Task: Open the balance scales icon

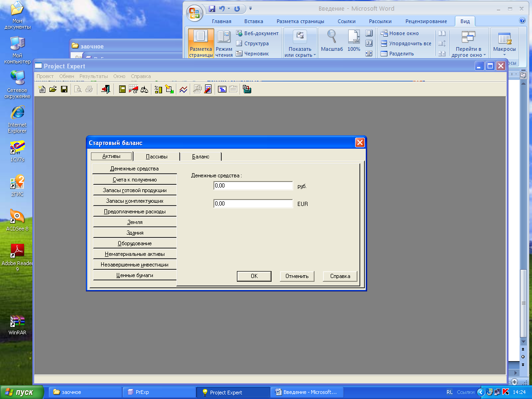Action: click(x=145, y=90)
